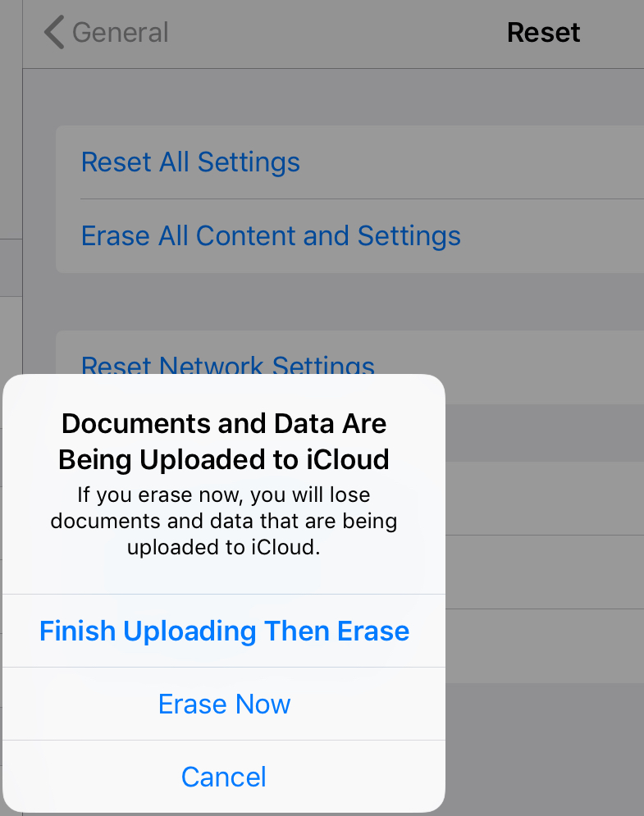Click the divider line under Reset All Settings
The height and width of the screenshot is (816, 644).
[363, 198]
